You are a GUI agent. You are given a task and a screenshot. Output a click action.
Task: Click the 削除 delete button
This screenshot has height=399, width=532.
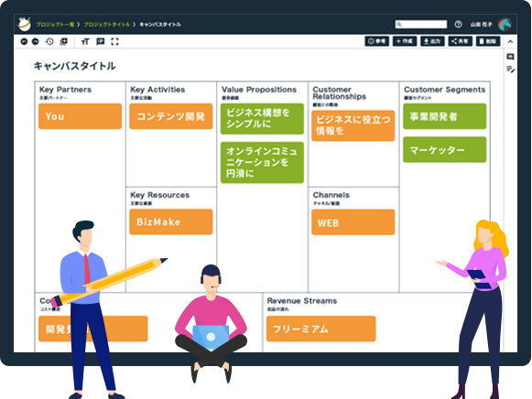point(488,41)
